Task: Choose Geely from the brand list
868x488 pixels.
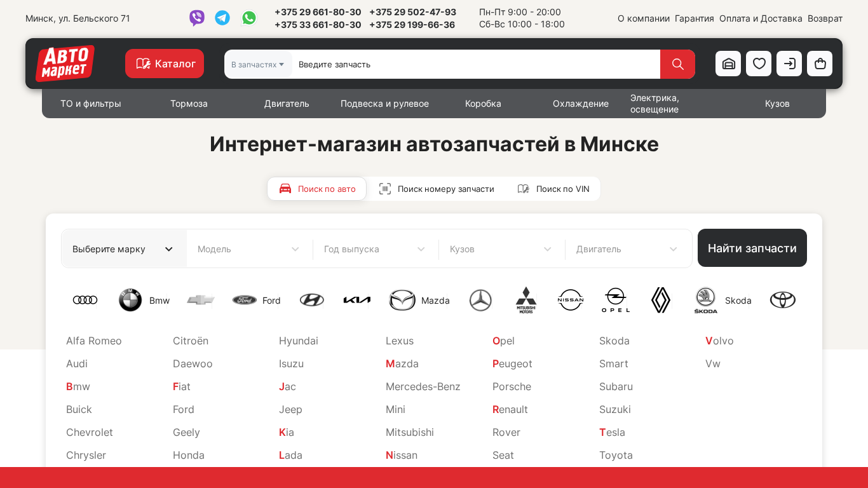Action: point(186,432)
